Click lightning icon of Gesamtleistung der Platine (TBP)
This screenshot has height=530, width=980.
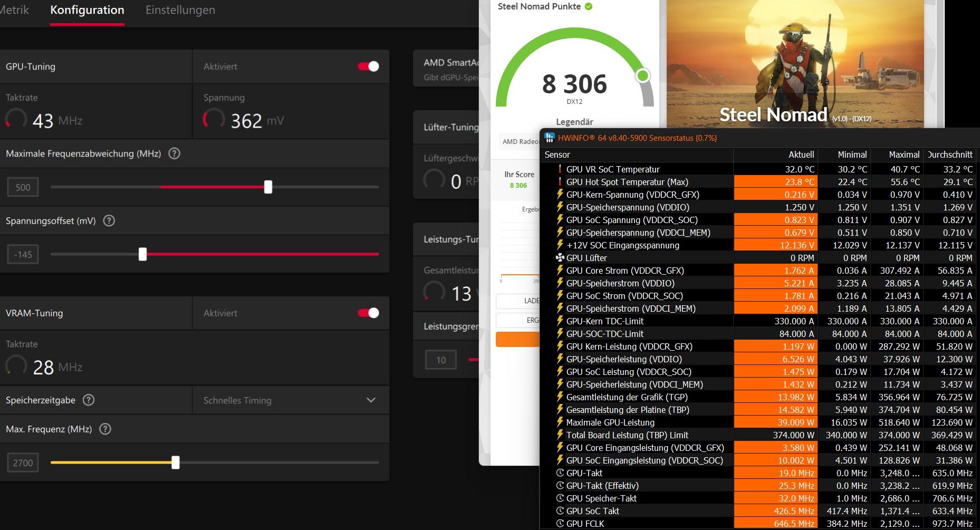pos(560,409)
